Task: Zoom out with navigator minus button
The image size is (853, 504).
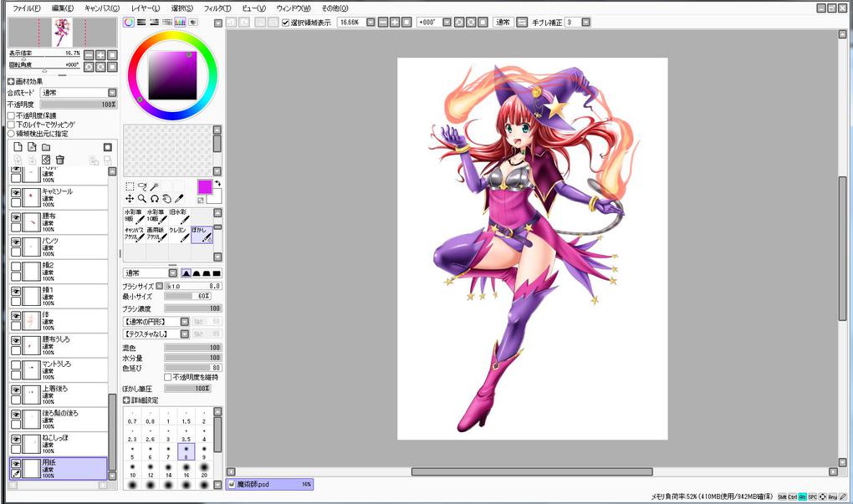Action: (89, 55)
